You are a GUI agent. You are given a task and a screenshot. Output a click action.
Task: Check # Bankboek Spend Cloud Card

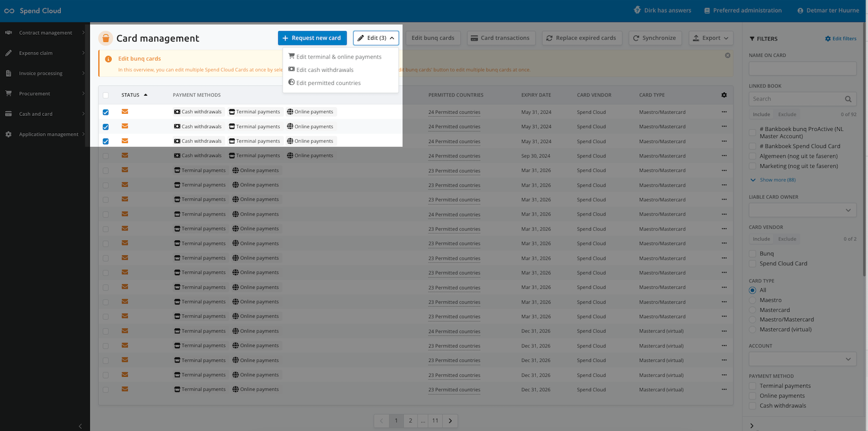(752, 146)
